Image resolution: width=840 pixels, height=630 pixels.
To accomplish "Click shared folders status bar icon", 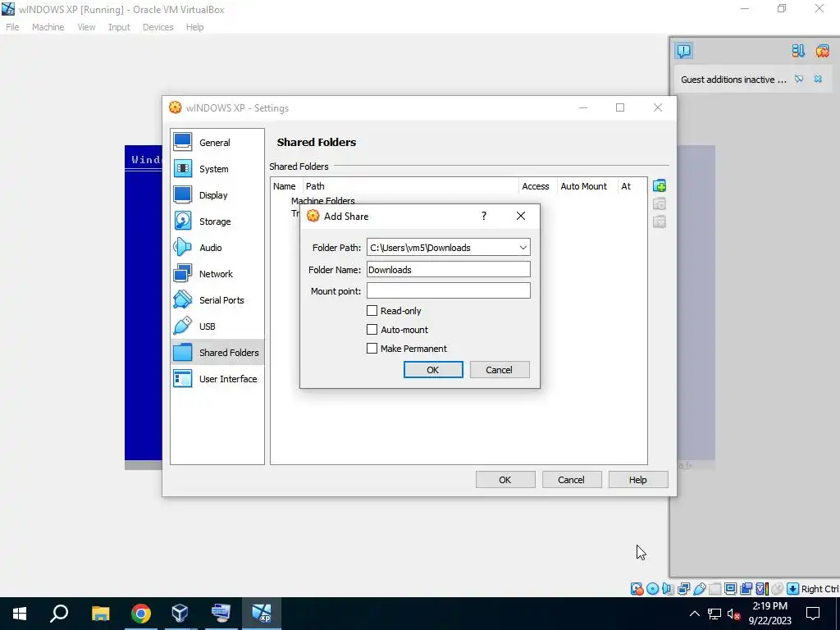I will click(715, 589).
